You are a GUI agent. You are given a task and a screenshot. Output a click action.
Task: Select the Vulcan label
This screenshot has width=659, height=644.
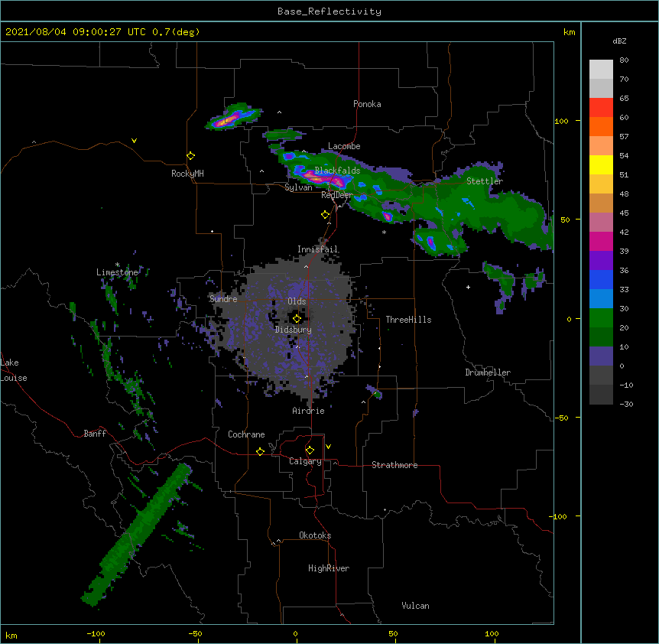click(415, 606)
